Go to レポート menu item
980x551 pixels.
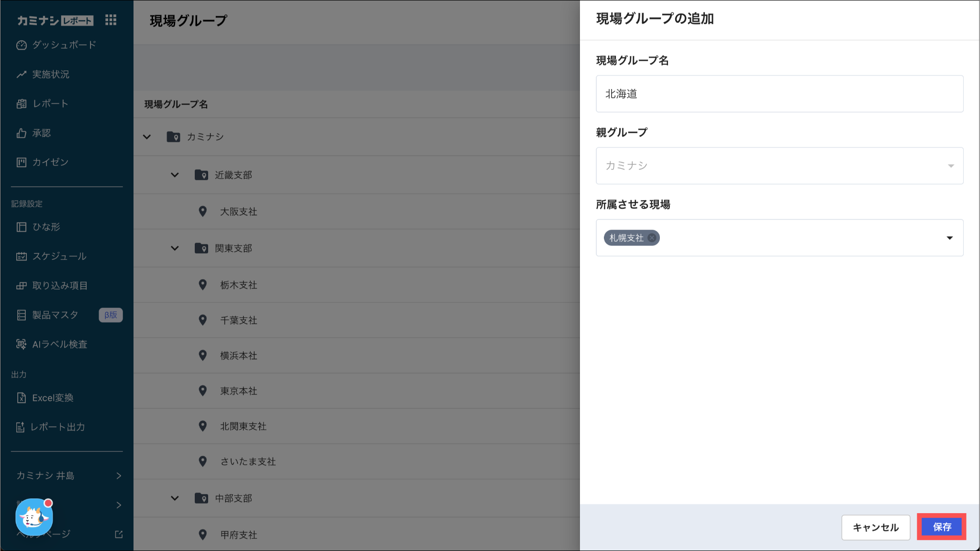click(x=50, y=104)
